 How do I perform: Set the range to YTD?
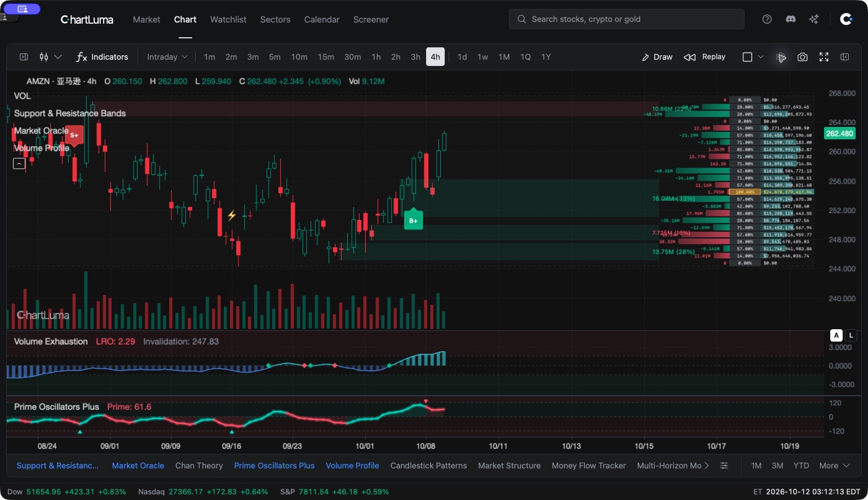[x=801, y=466]
